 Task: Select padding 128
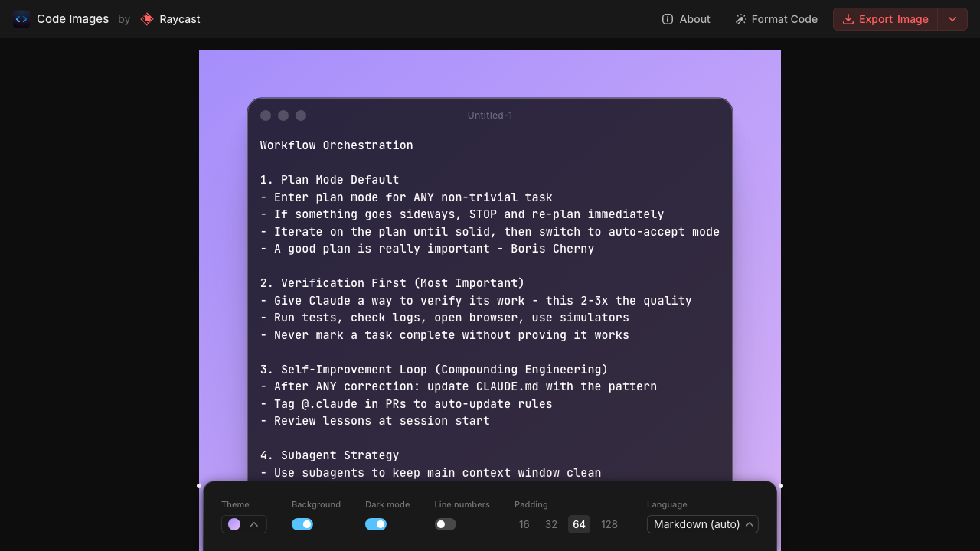pyautogui.click(x=609, y=524)
